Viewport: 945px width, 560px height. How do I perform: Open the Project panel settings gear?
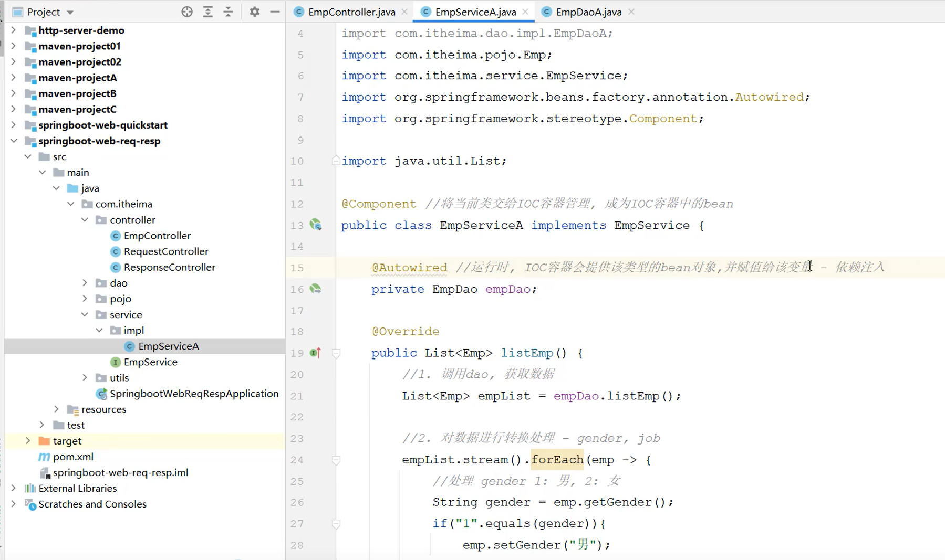coord(255,12)
